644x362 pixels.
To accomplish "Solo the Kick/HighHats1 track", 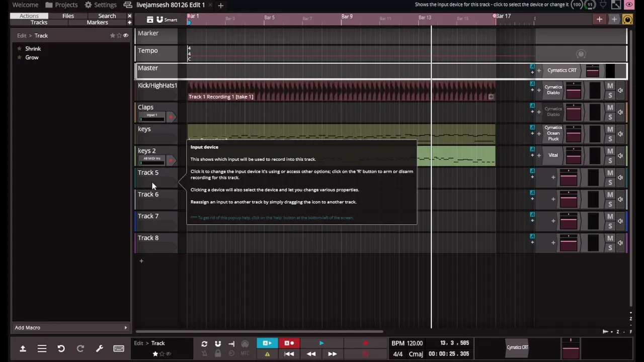I will pyautogui.click(x=610, y=95).
